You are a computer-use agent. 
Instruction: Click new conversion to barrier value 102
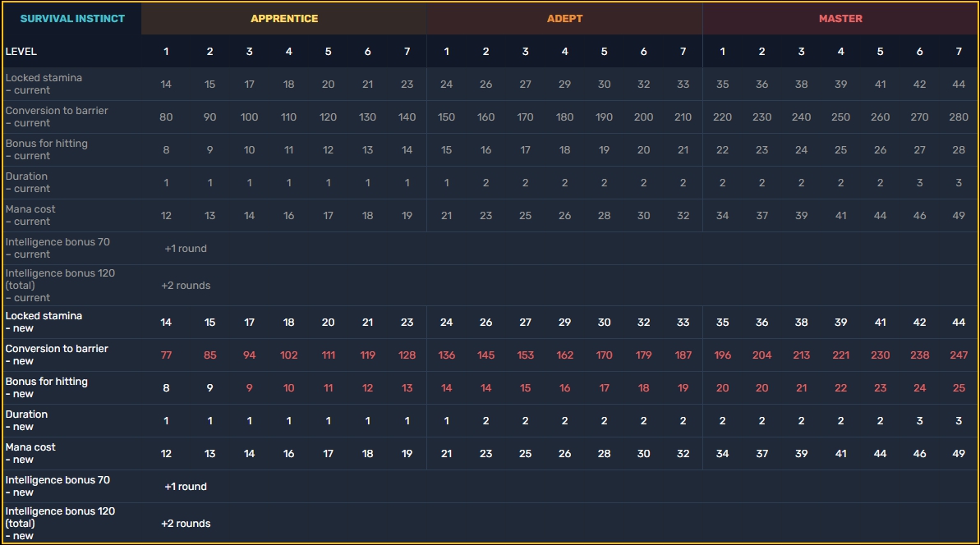[289, 355]
